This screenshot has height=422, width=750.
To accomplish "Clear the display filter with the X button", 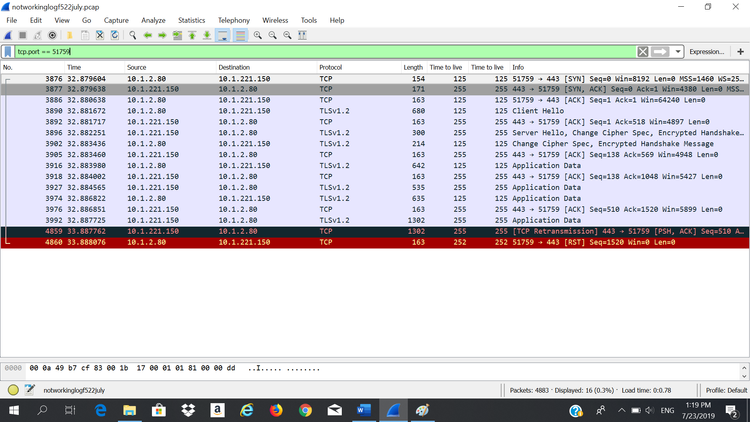I will point(642,51).
